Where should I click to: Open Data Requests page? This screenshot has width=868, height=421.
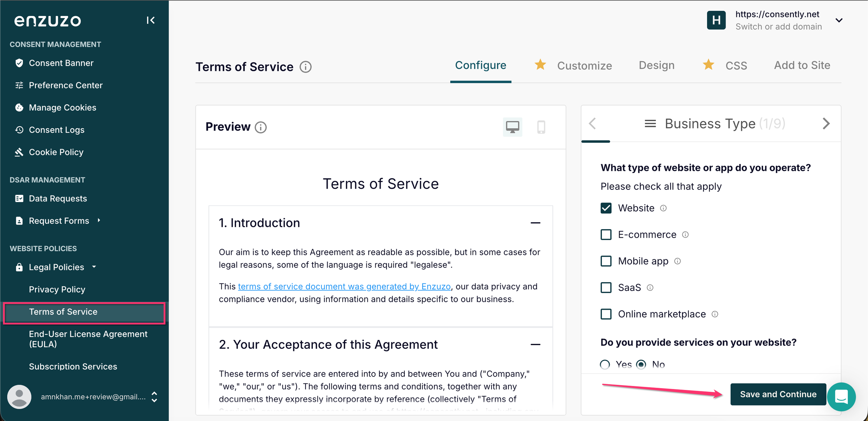pyautogui.click(x=58, y=198)
